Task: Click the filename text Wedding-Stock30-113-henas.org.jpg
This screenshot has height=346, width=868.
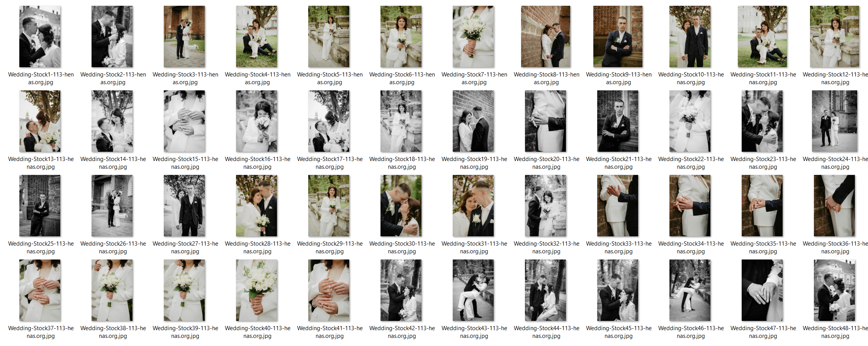Action: [402, 248]
